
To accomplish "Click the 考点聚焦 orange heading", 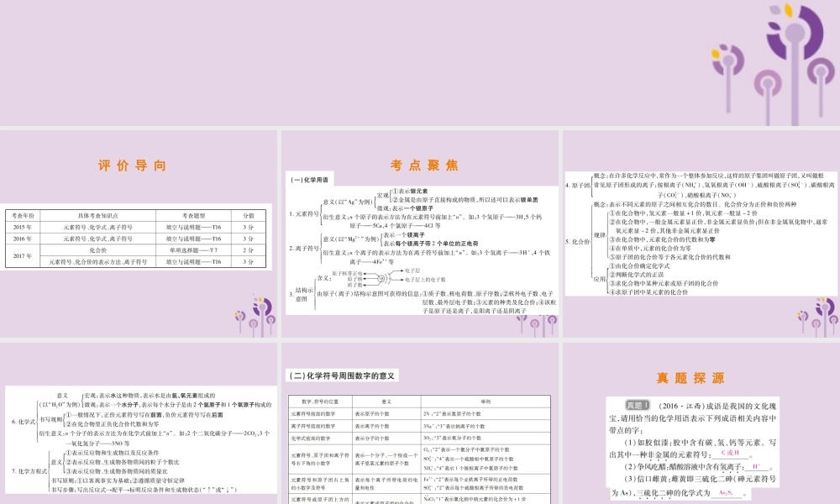I will [424, 165].
